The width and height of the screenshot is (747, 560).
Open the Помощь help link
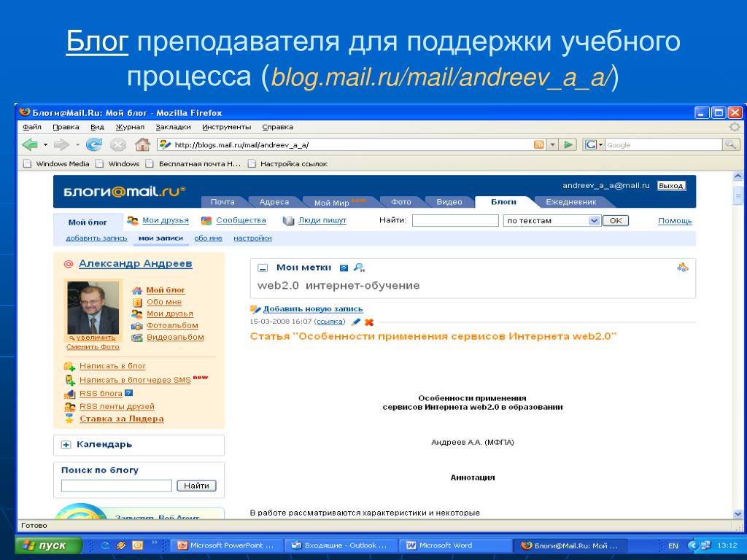[x=675, y=220]
